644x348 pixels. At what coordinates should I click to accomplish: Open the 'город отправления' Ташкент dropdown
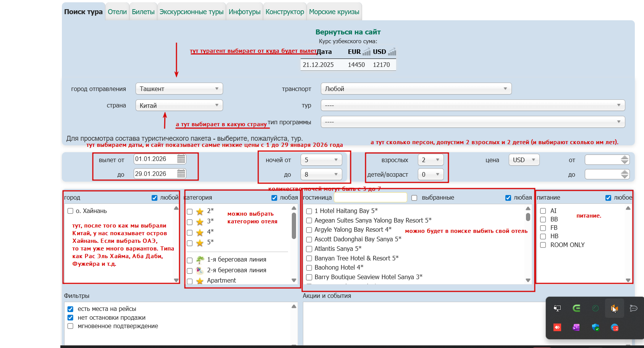click(x=179, y=89)
